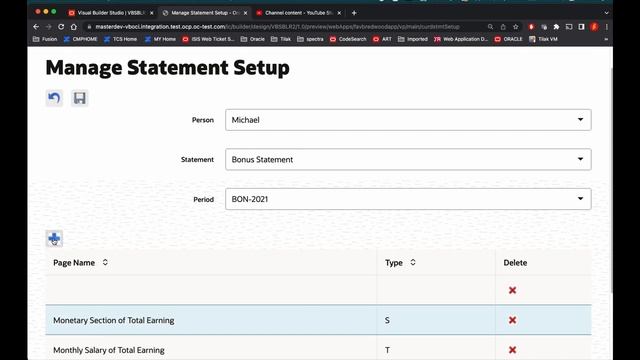640x360 pixels.
Task: Open the Fusion bookmark folder
Action: (45, 39)
